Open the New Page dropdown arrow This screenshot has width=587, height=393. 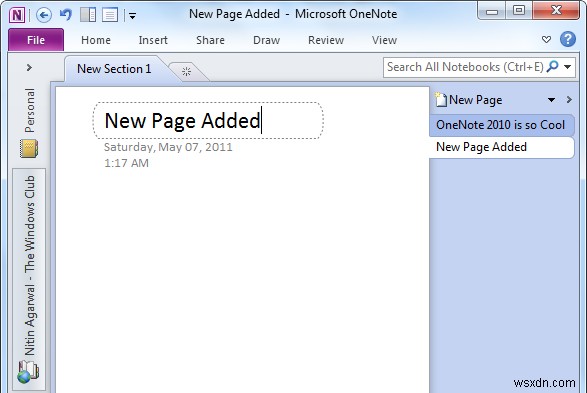tap(551, 100)
